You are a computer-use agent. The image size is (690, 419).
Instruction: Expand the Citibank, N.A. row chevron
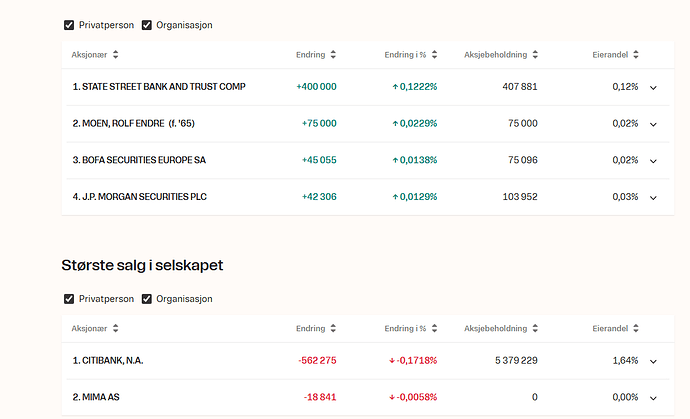tap(653, 361)
